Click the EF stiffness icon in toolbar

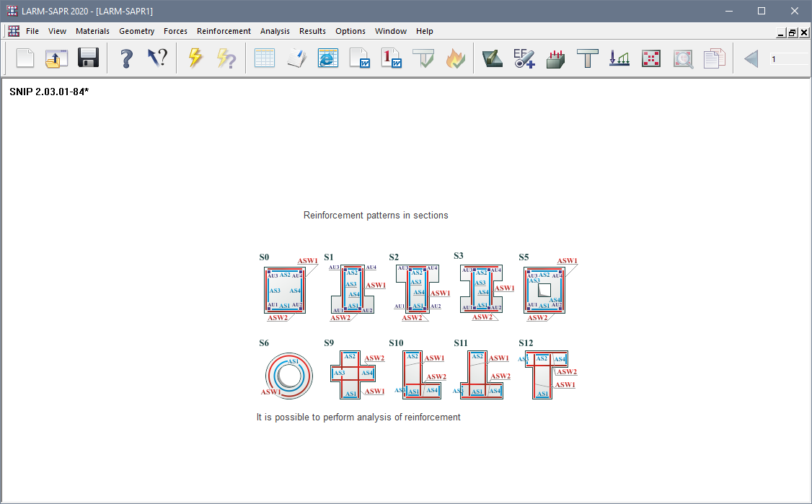point(524,58)
